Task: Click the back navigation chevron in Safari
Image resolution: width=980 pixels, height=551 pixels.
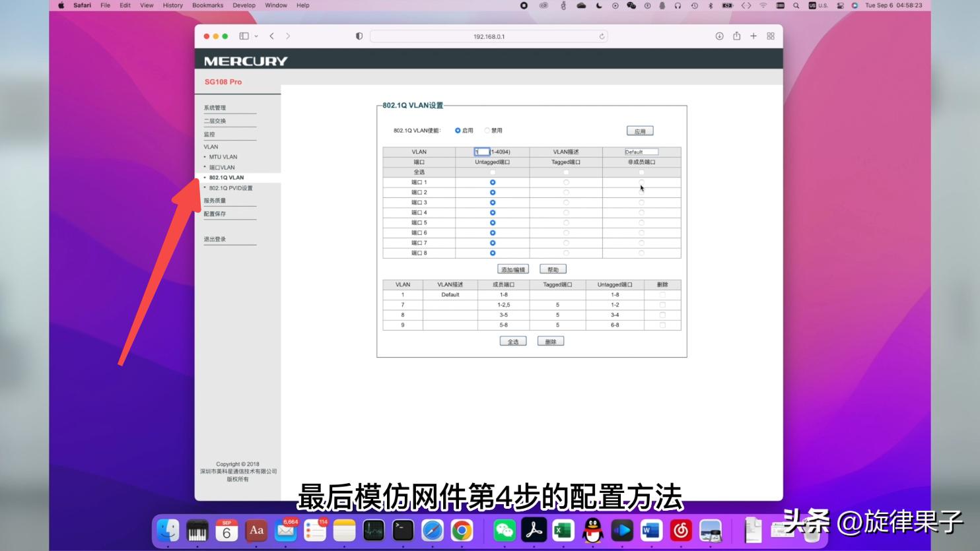Action: (271, 36)
